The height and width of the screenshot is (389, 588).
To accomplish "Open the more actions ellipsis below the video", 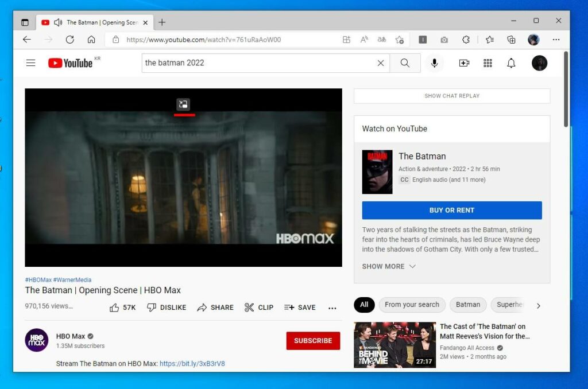I will point(332,308).
